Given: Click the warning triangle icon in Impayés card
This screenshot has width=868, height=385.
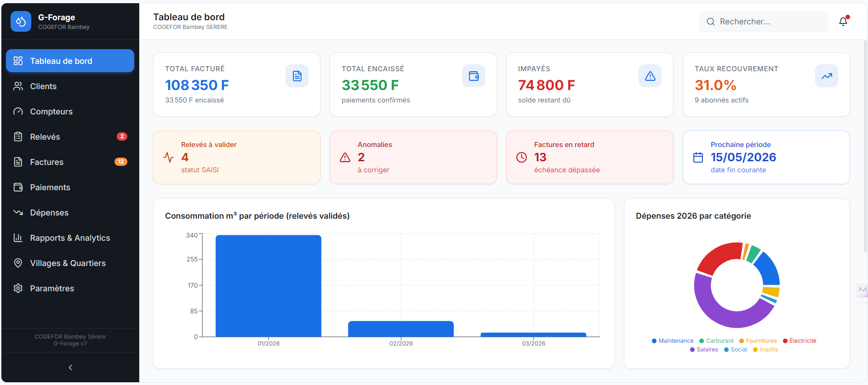Looking at the screenshot, I should pyautogui.click(x=650, y=76).
